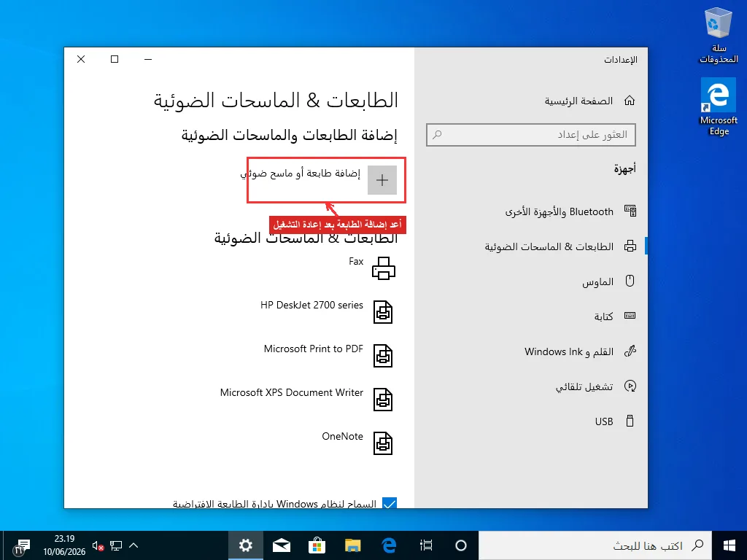Close the Settings window

pos(81,59)
